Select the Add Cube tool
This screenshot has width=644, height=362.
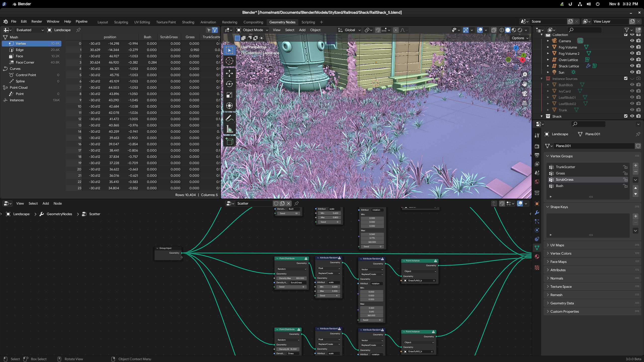(229, 142)
